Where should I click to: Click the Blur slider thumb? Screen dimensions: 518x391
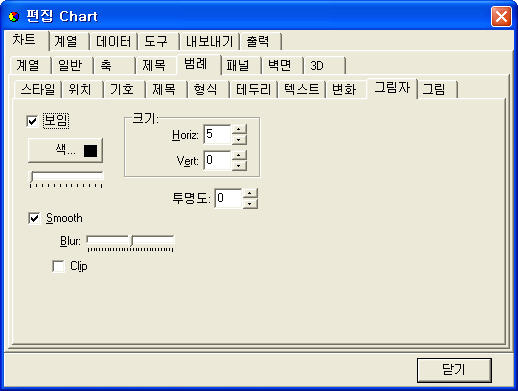(132, 241)
